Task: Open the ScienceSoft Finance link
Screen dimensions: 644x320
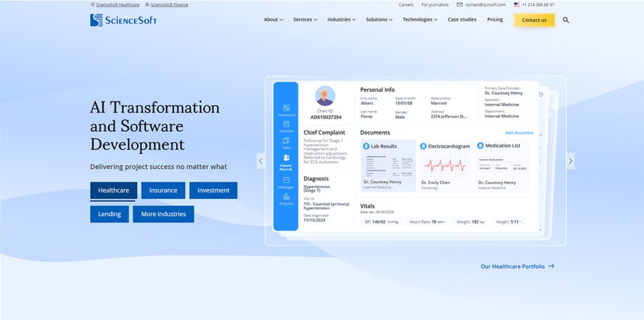Action: tap(169, 5)
